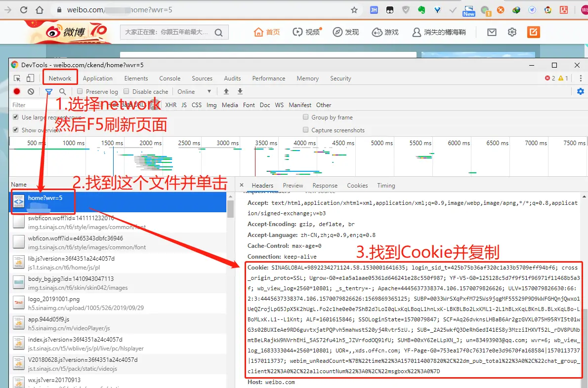
Task: Open the Memory tab
Action: pyautogui.click(x=307, y=78)
